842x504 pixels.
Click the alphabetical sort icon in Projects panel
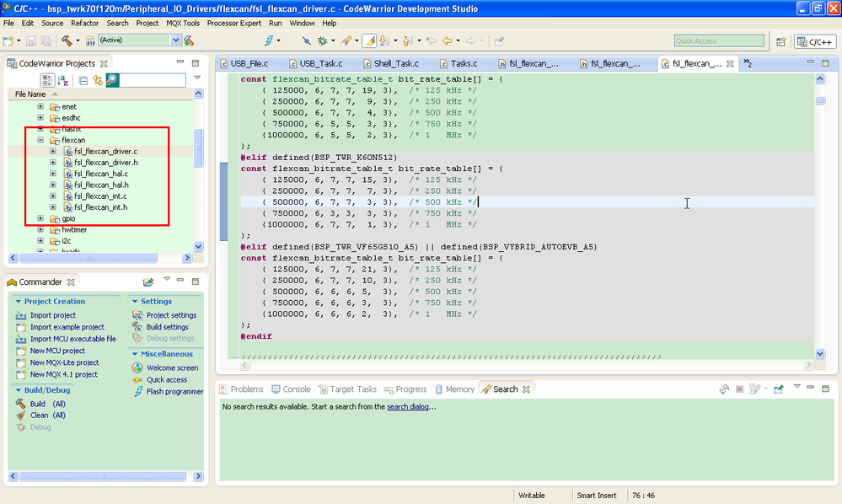(x=63, y=80)
